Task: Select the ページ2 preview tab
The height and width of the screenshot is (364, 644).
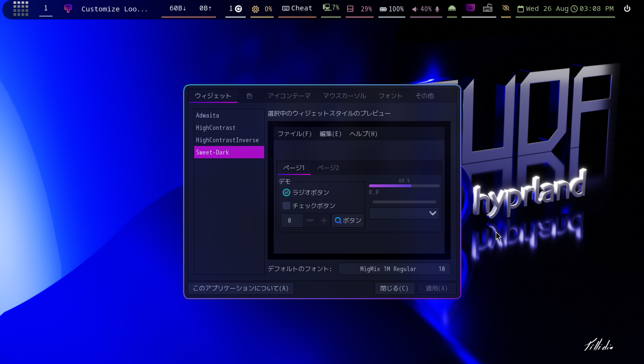Action: tap(328, 168)
